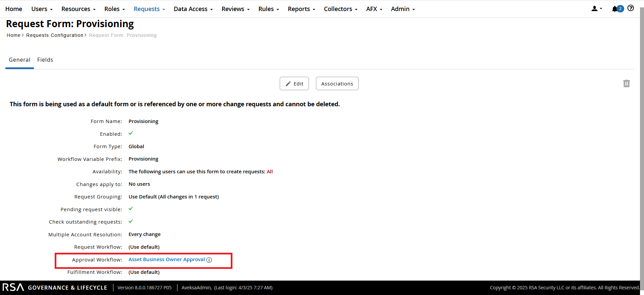Click the Pending request visible checkmark

(131, 209)
